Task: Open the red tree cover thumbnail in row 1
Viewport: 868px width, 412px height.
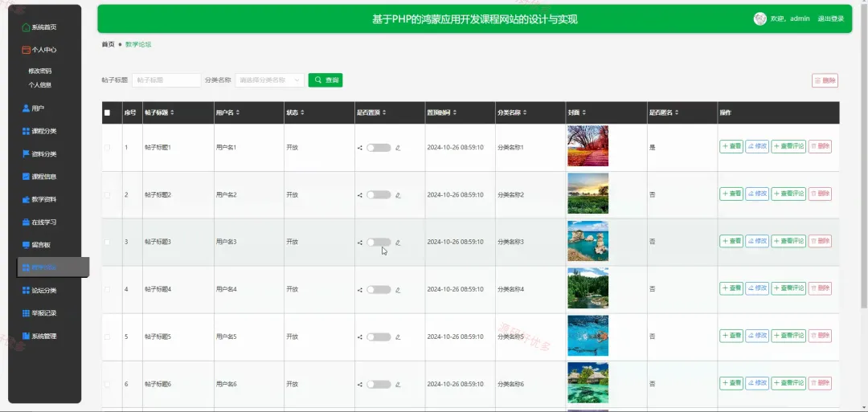Action: tap(588, 146)
